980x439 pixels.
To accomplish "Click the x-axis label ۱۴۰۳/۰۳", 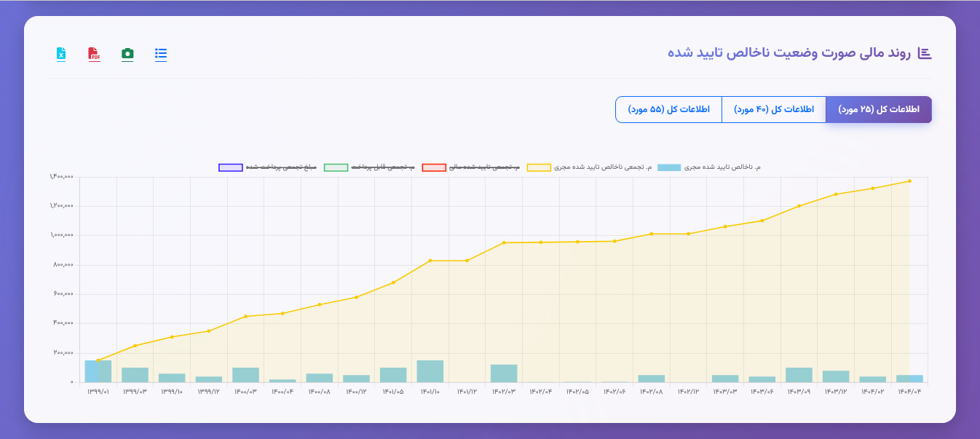I will pos(725,392).
